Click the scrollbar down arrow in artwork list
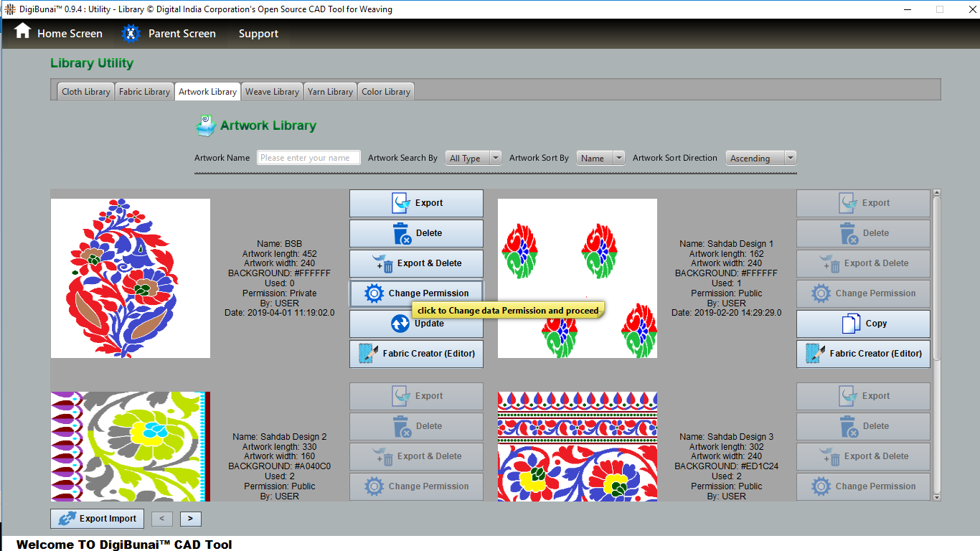 click(936, 496)
